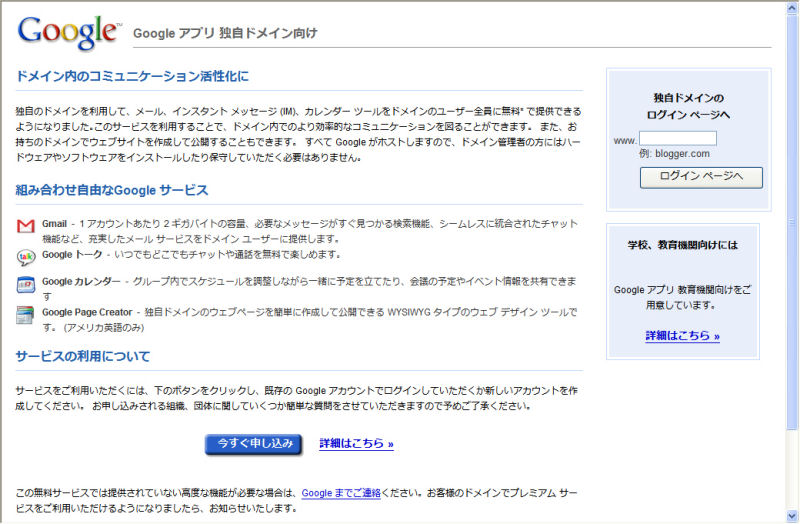Click the 今すぐ申し込み button
The width and height of the screenshot is (800, 524).
click(254, 444)
